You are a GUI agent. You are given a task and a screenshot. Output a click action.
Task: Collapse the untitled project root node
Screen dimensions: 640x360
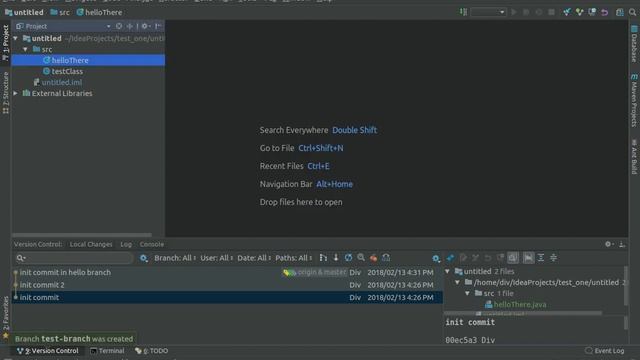pos(16,38)
